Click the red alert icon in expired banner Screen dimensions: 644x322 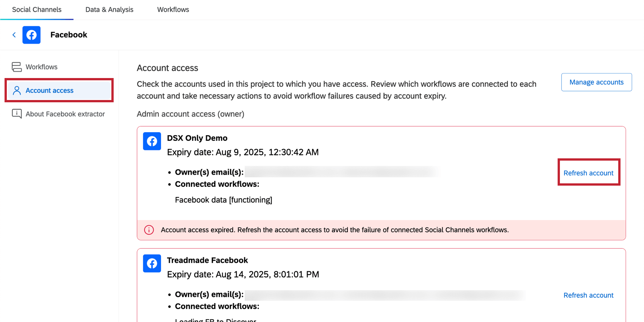(x=149, y=230)
